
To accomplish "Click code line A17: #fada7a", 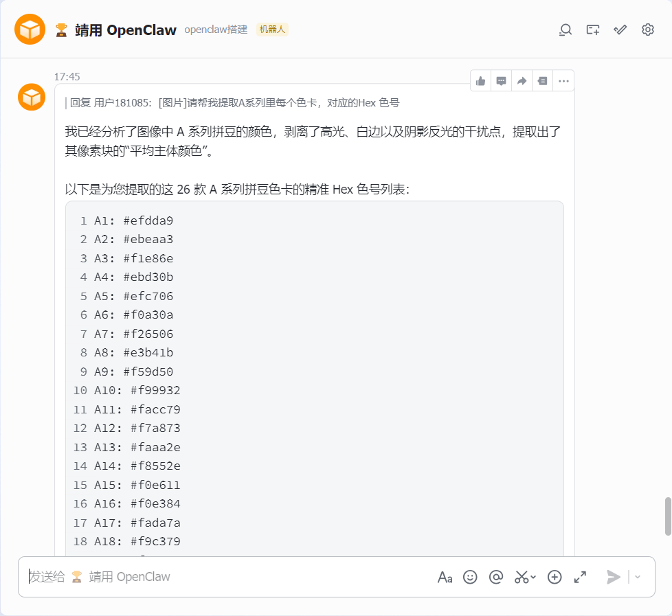I will click(x=137, y=523).
